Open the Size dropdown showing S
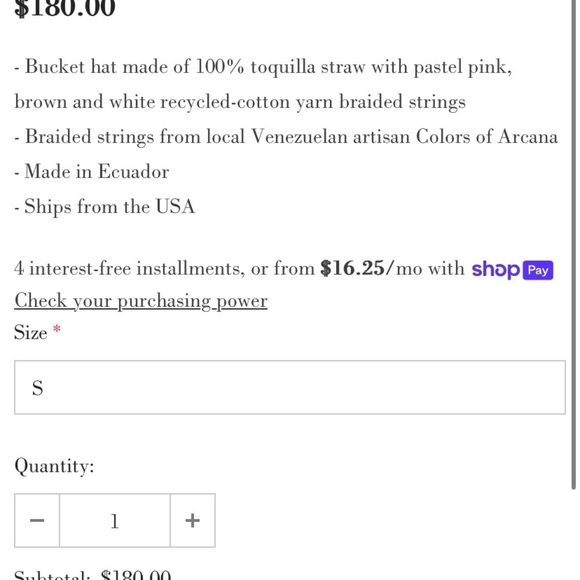 point(290,387)
